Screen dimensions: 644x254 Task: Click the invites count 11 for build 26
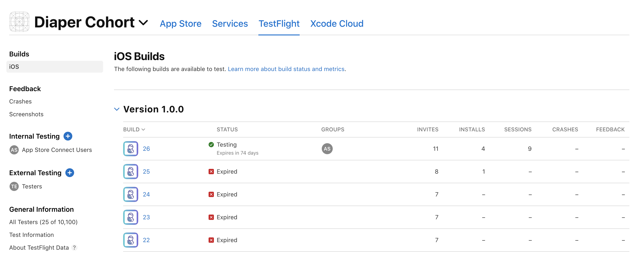(436, 149)
